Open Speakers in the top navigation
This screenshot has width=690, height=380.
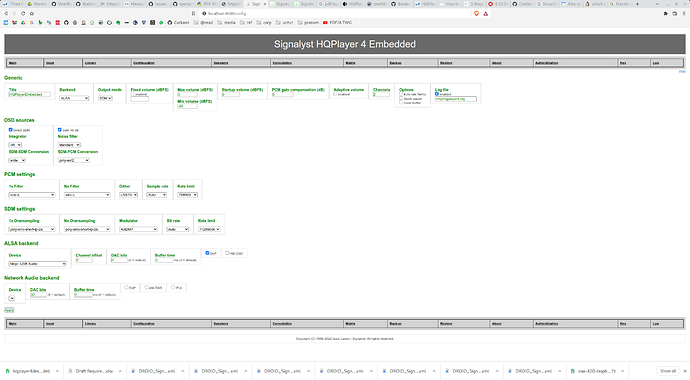[x=241, y=63]
